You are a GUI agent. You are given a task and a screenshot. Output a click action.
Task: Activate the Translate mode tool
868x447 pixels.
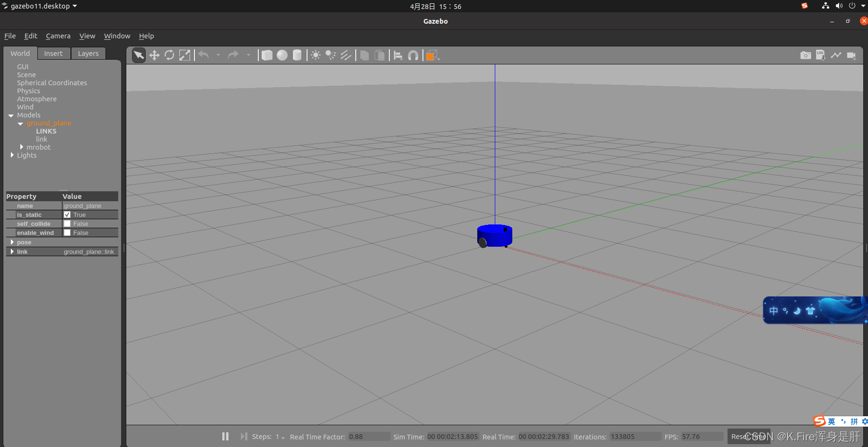[154, 55]
